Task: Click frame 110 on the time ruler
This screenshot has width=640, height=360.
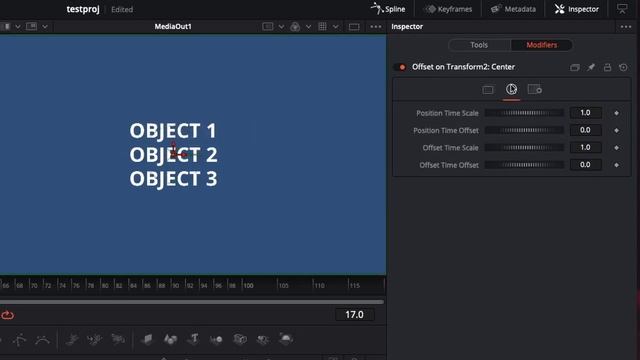Action: click(x=318, y=285)
